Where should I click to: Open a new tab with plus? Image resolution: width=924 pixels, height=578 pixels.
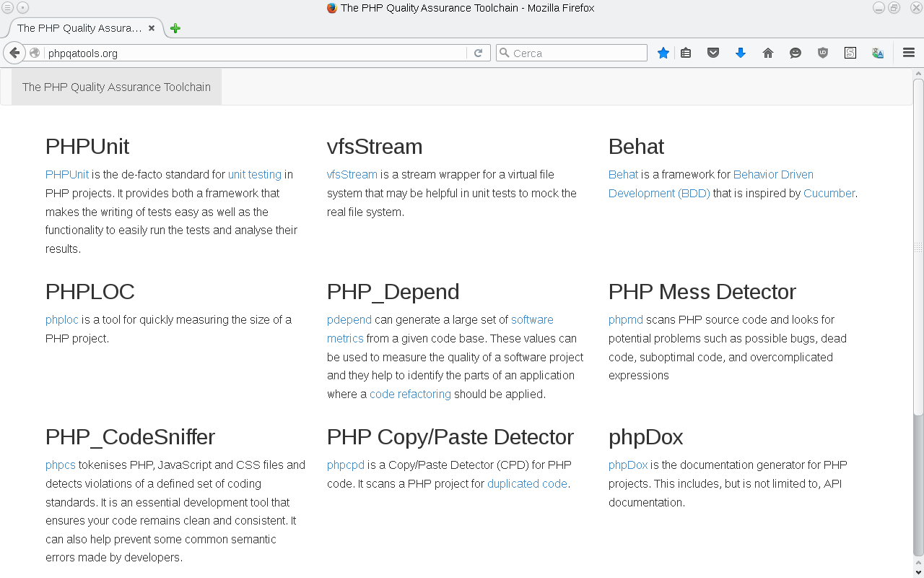point(175,28)
